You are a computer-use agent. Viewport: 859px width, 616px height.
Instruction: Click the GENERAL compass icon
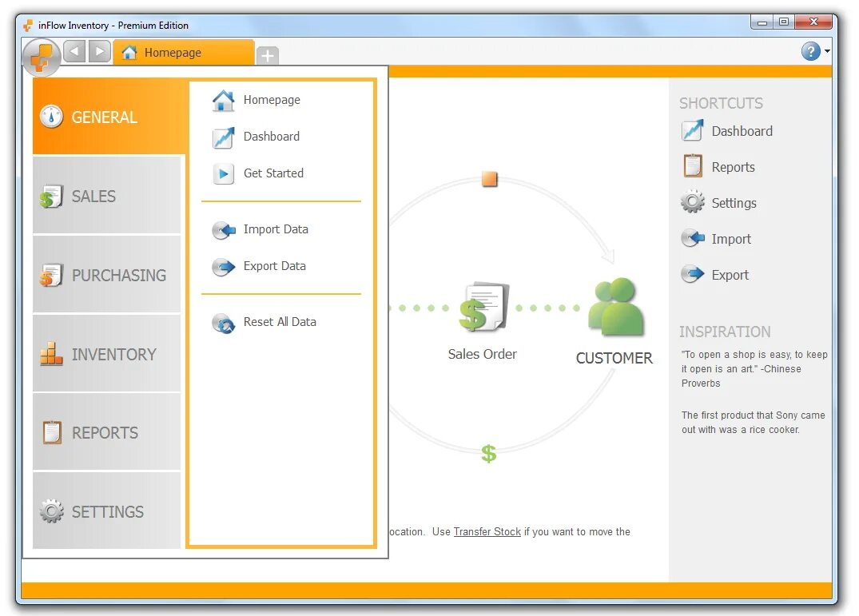click(51, 116)
